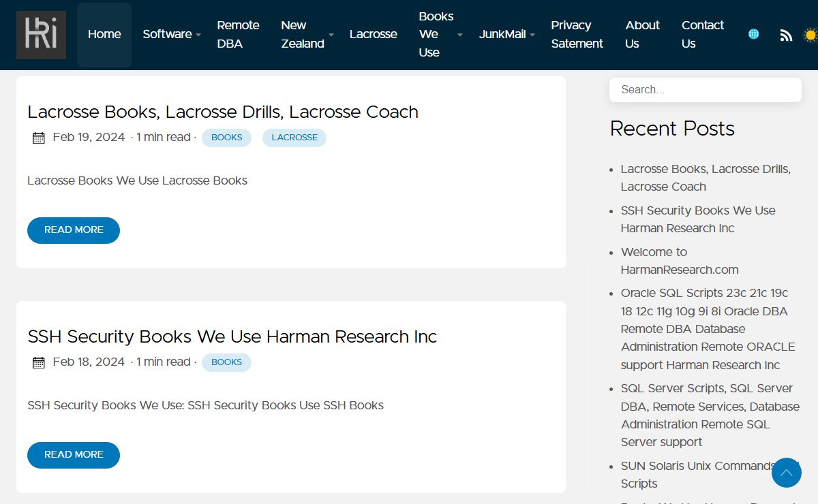Select the LACROSSE category tag
This screenshot has height=504, width=818.
point(294,138)
